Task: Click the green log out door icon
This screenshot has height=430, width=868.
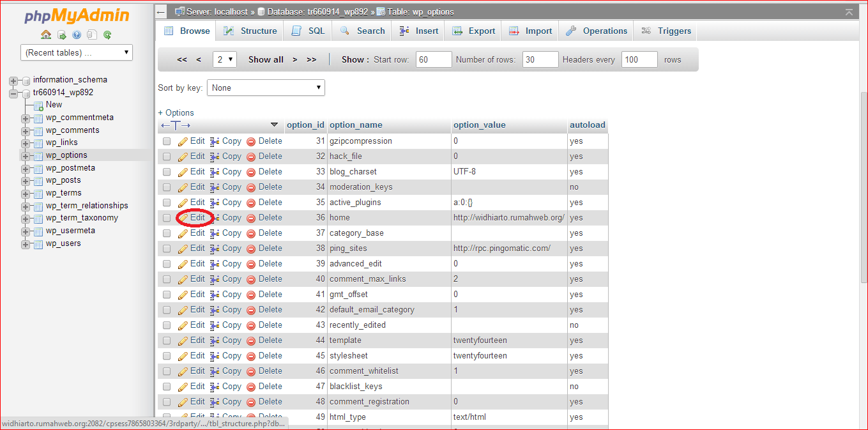Action: point(61,35)
